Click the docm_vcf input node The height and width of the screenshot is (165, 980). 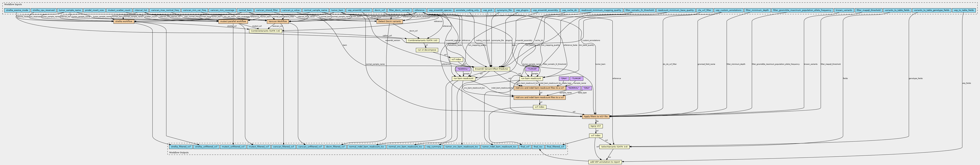[380, 10]
